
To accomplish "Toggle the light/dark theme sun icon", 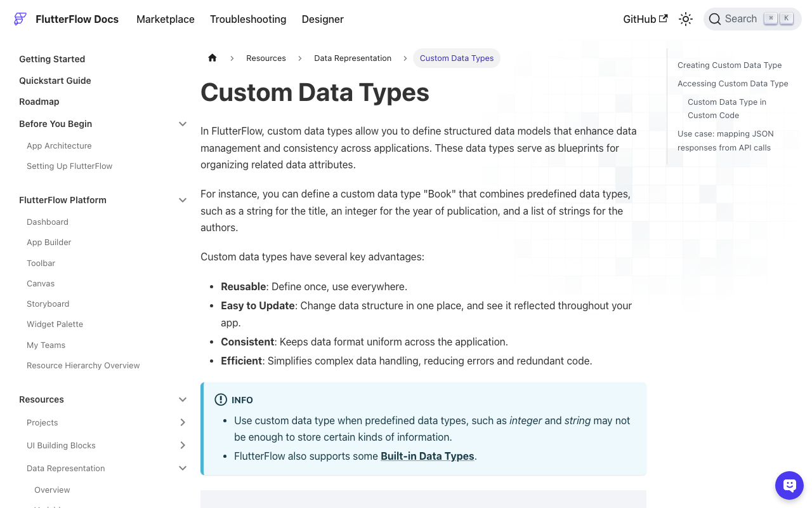I will pyautogui.click(x=686, y=19).
